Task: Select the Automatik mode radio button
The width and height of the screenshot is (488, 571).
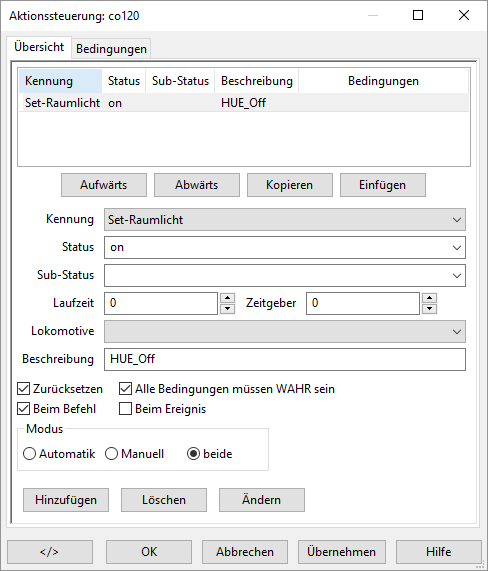Action: pyautogui.click(x=29, y=454)
